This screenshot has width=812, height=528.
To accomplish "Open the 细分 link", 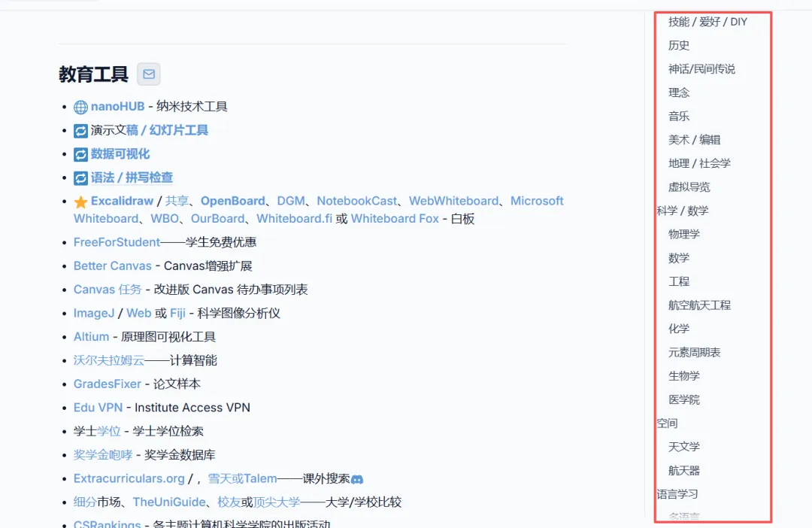I will (x=85, y=502).
